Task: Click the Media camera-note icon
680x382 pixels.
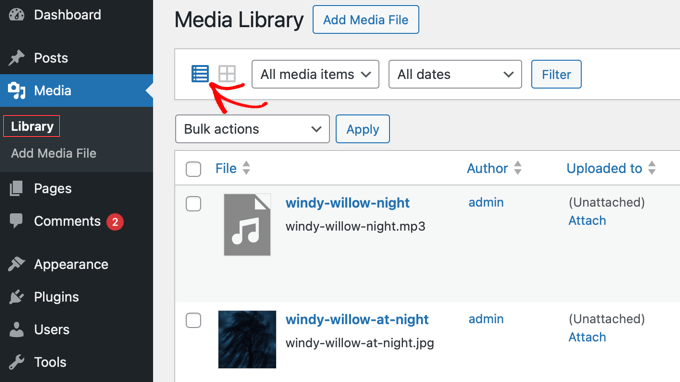Action: pos(16,91)
